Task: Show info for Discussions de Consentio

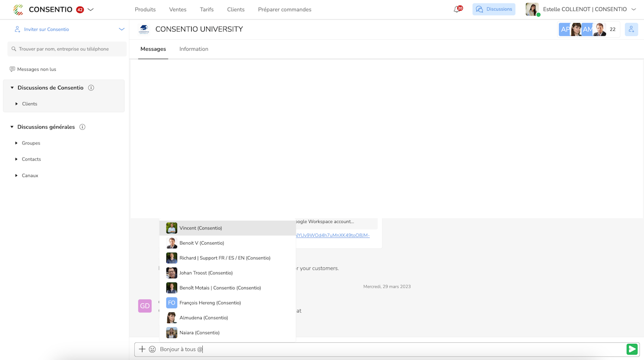Action: (91, 88)
